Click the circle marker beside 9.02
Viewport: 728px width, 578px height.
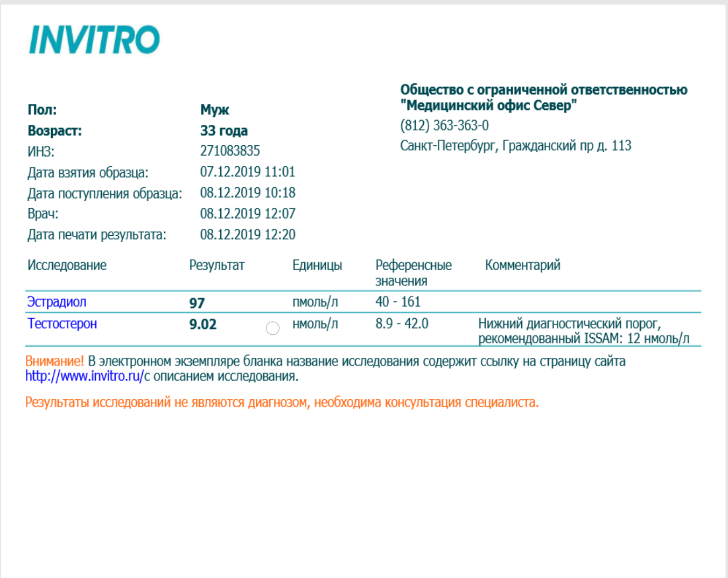(273, 328)
